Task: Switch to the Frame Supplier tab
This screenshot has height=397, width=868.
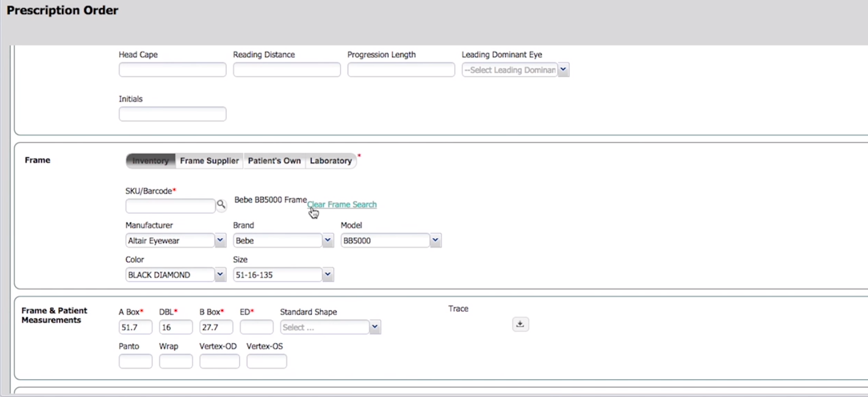Action: click(209, 160)
